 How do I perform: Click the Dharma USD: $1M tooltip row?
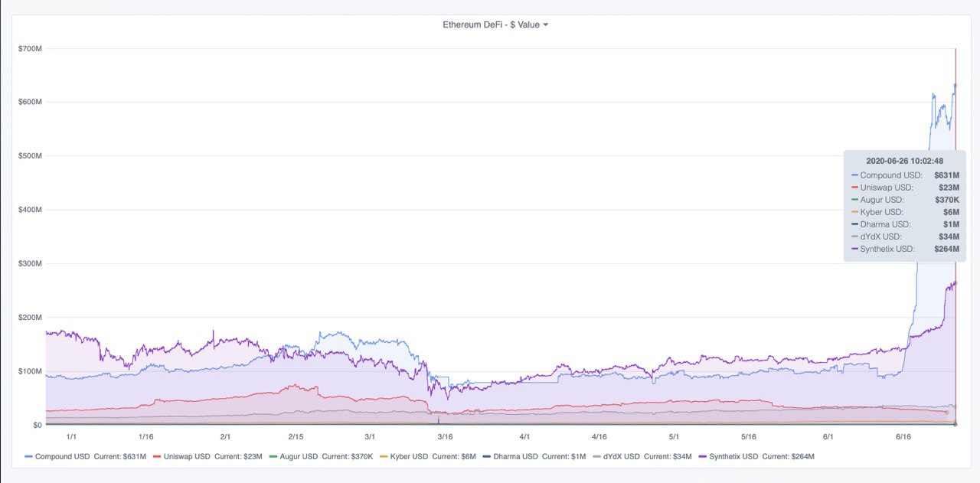pyautogui.click(x=905, y=224)
